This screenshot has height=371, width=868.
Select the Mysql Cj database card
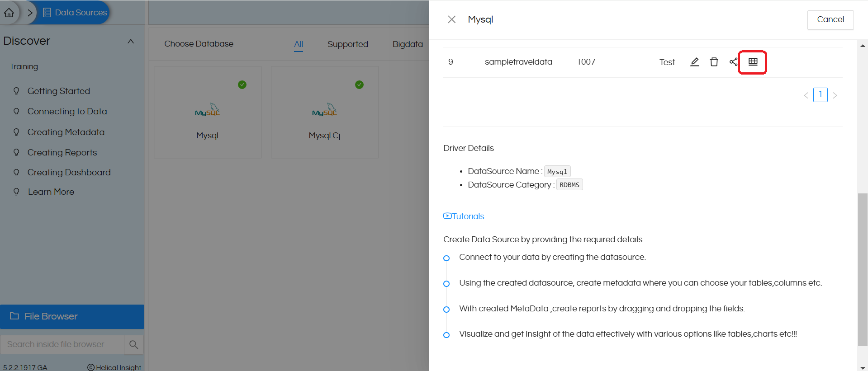click(x=324, y=112)
